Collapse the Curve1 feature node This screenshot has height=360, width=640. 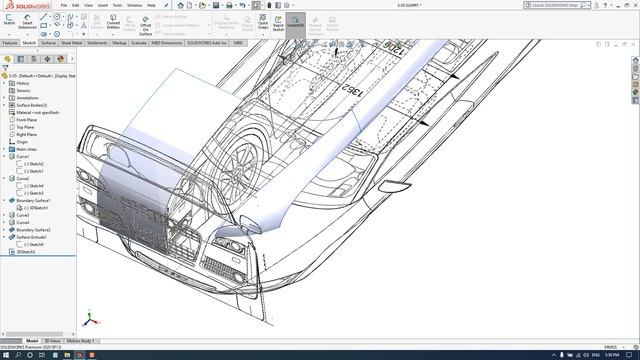pos(4,157)
